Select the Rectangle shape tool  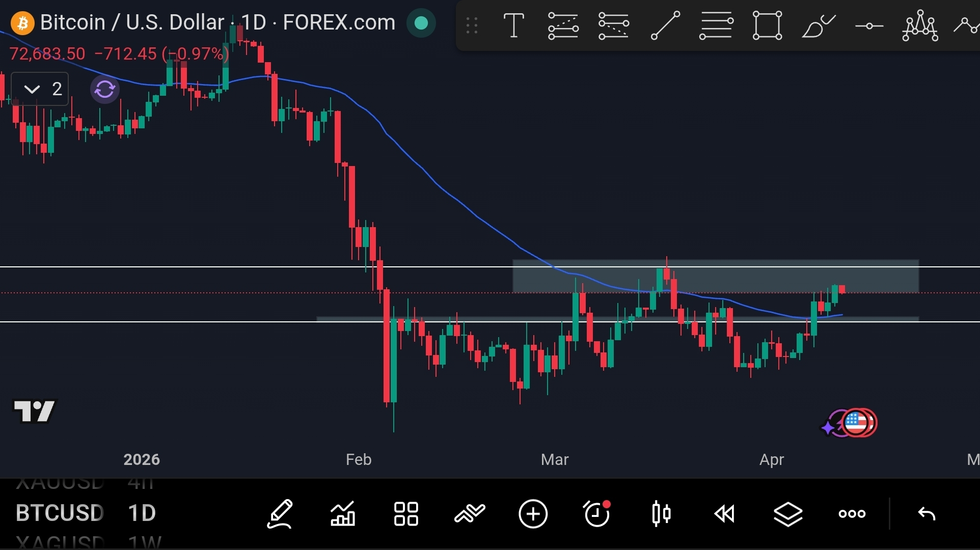[x=767, y=25]
